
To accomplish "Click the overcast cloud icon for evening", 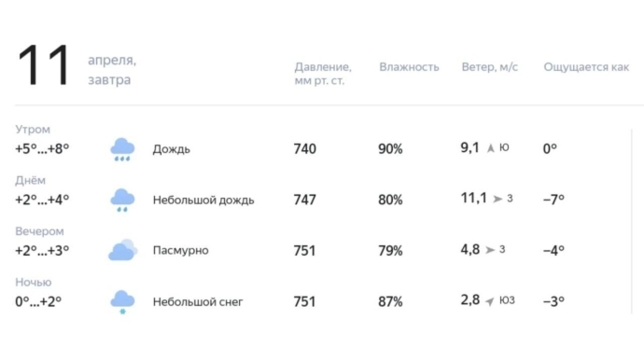I will click(123, 250).
